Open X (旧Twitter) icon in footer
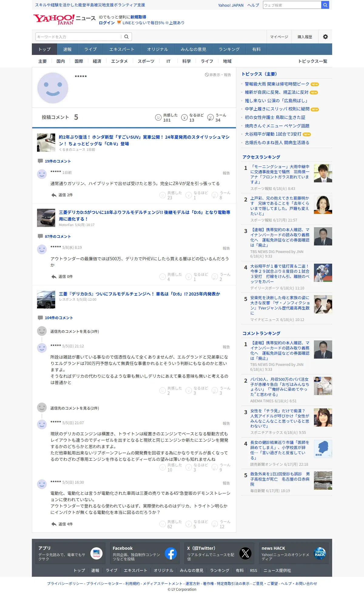Image resolution: width=364 pixels, height=598 pixels. point(245,554)
